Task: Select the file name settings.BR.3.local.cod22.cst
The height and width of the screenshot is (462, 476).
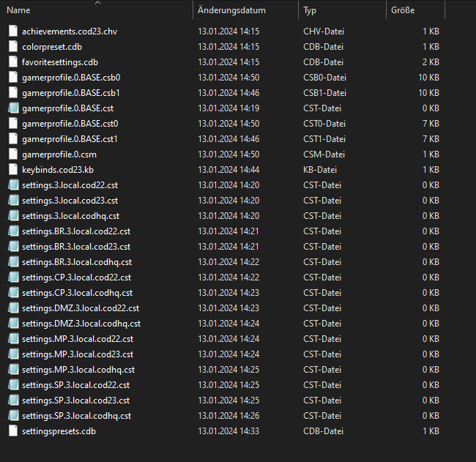Action: [x=76, y=231]
